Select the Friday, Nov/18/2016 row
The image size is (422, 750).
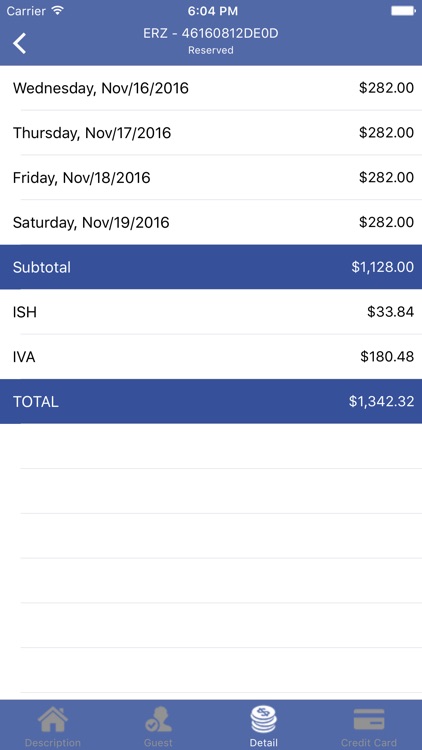tap(211, 177)
